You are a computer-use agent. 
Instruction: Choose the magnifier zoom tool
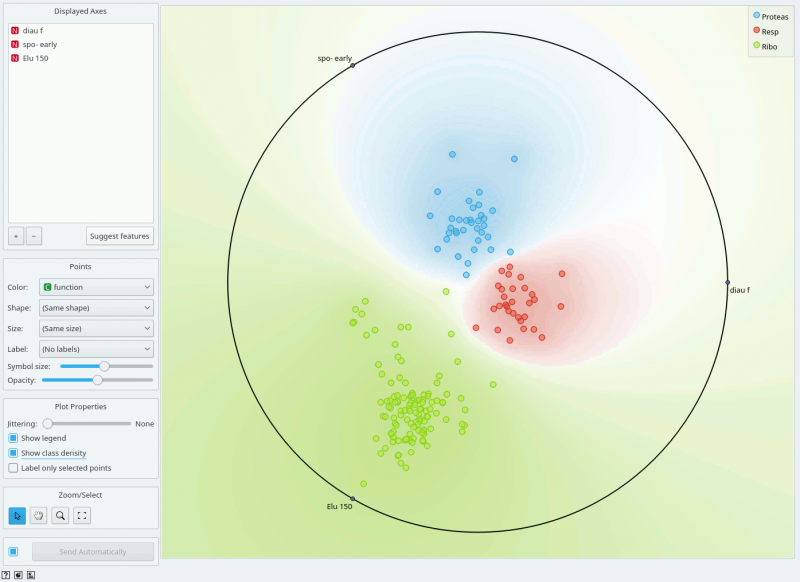pyautogui.click(x=61, y=516)
